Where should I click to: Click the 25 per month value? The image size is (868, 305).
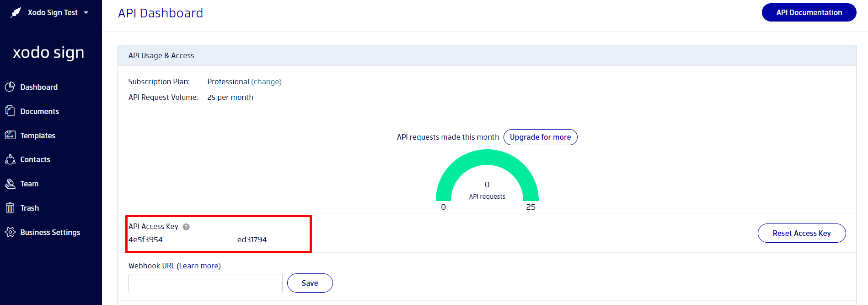230,97
